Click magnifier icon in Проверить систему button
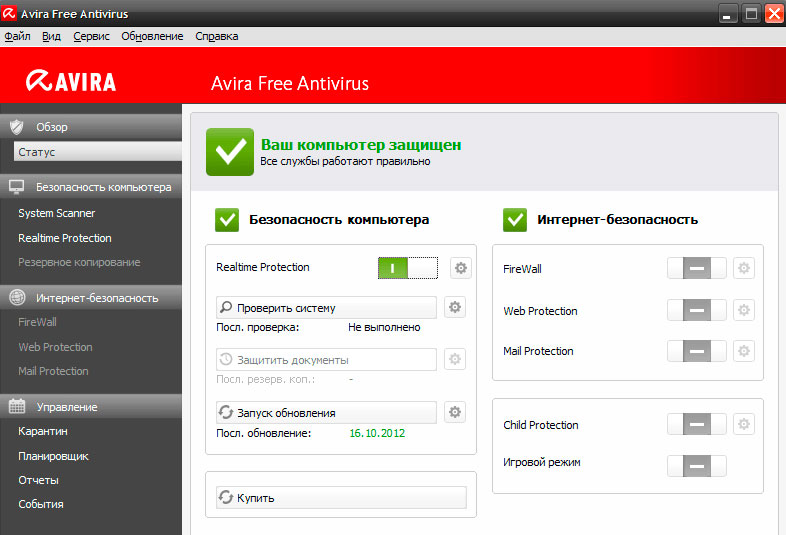Image resolution: width=786 pixels, height=535 pixels. point(226,307)
